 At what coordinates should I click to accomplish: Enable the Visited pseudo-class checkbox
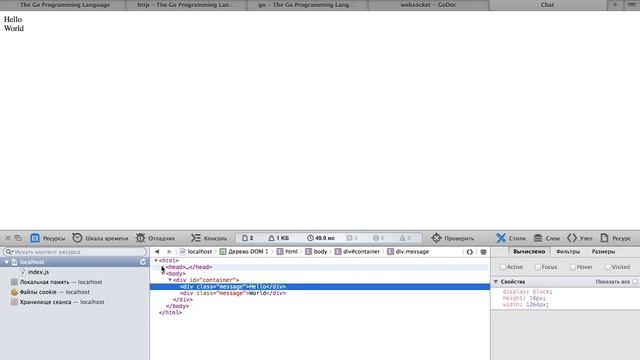(x=608, y=267)
